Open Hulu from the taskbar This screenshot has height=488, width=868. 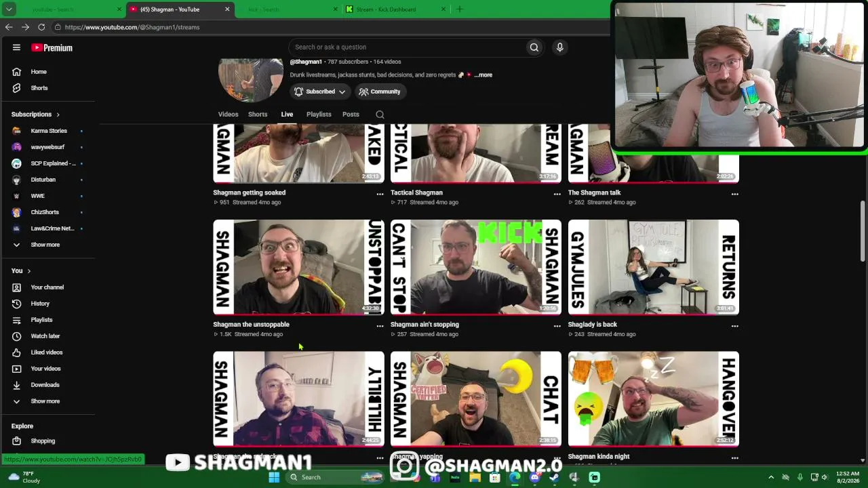pos(455,477)
